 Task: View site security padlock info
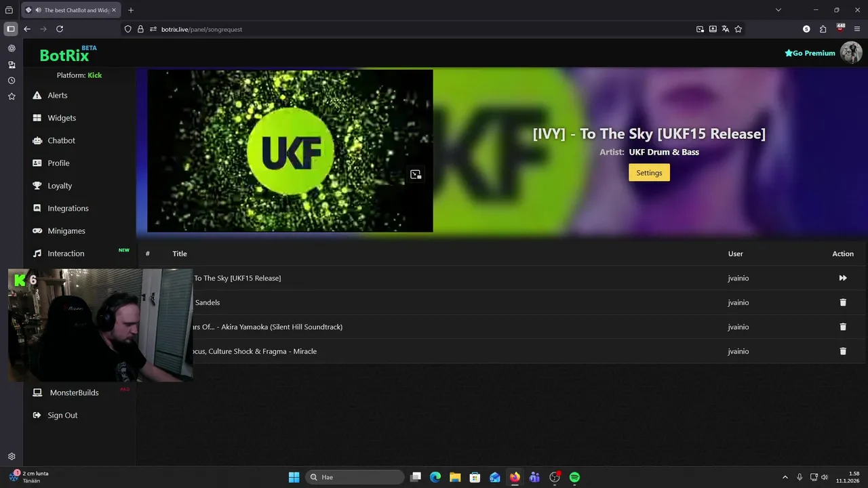(140, 29)
